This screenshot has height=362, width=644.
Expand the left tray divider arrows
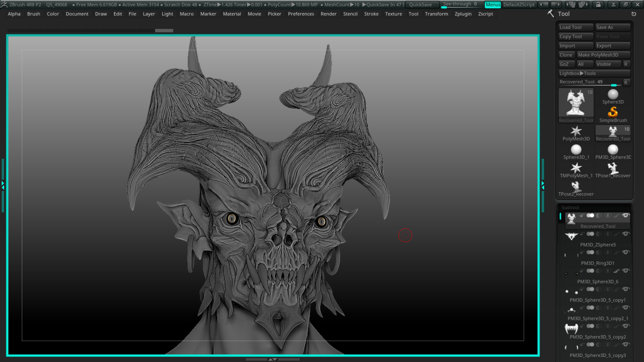3,185
